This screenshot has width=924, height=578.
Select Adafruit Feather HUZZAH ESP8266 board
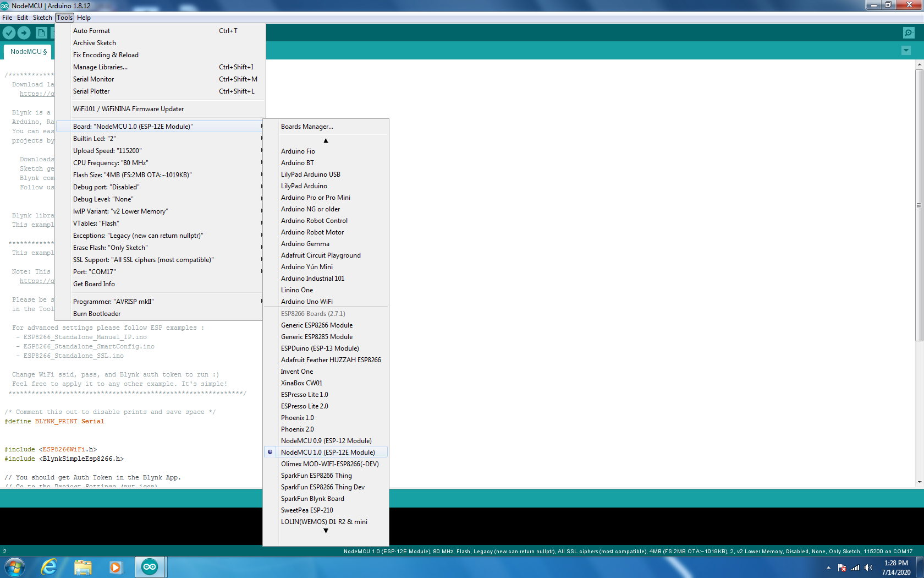coord(326,360)
